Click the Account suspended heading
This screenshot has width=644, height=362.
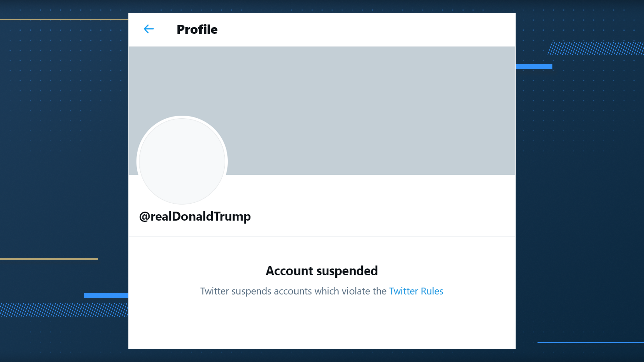click(321, 271)
